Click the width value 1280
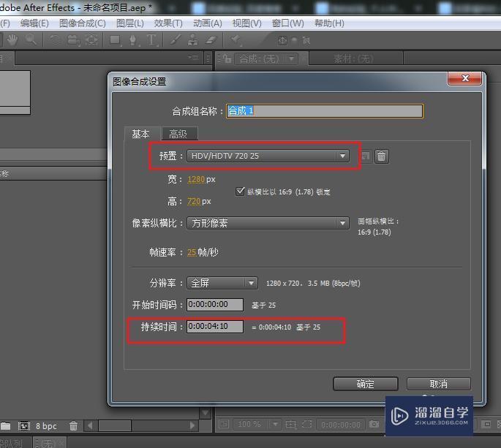 (x=196, y=180)
